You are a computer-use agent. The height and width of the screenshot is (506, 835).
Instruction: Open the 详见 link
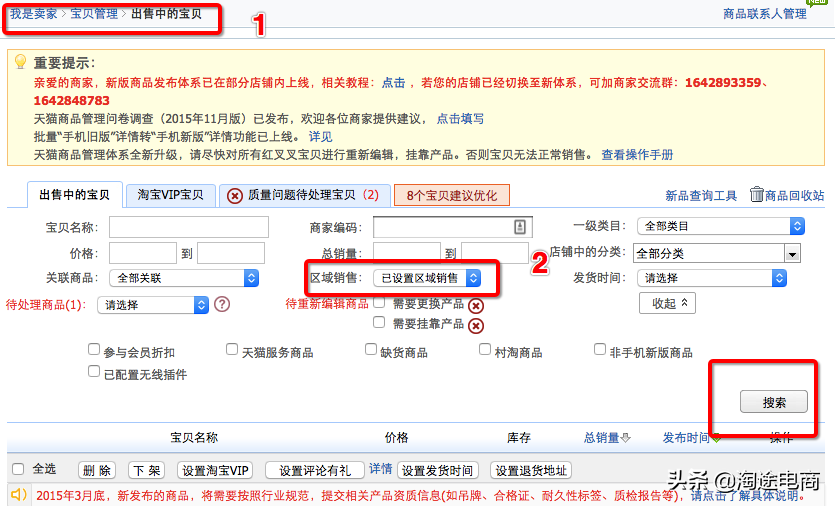point(321,137)
